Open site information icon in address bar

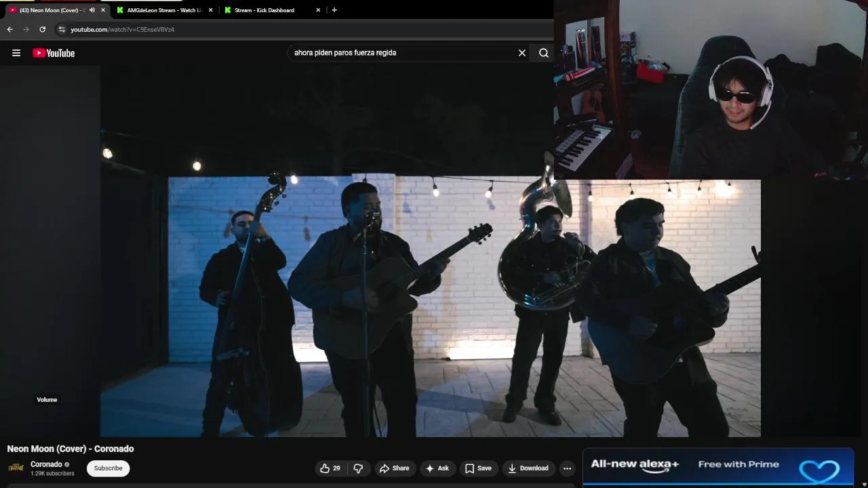(62, 29)
